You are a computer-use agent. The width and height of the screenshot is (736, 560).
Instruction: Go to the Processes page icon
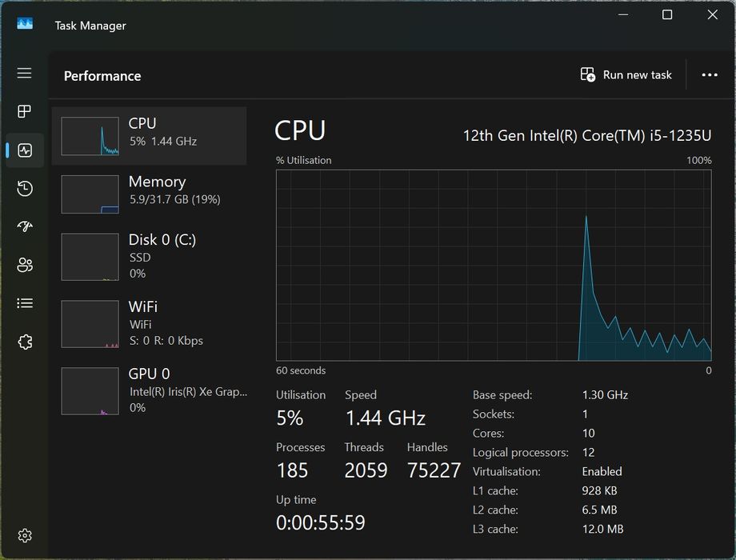(x=25, y=111)
